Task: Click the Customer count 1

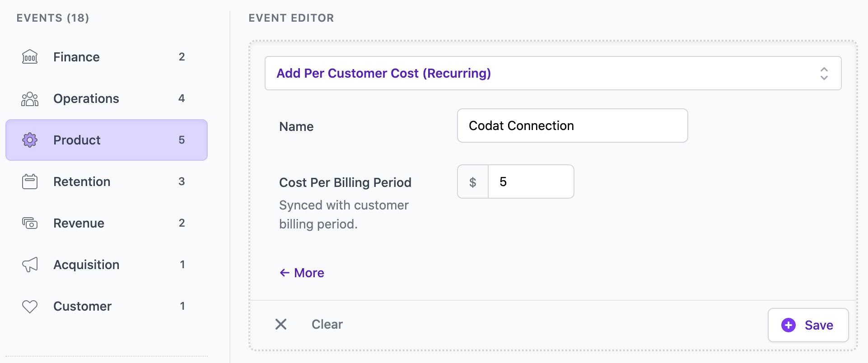Action: coord(182,306)
